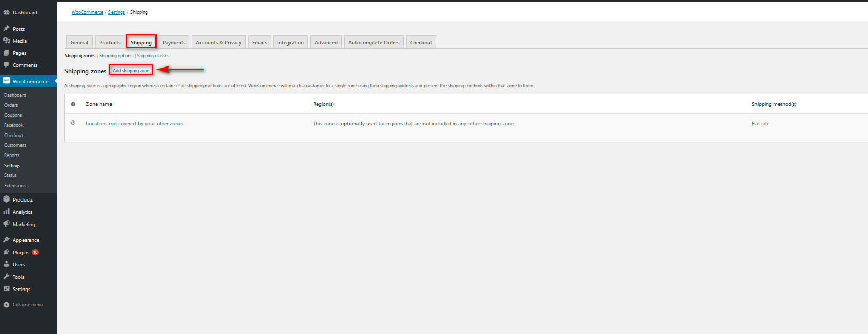Open the Accounts & Privacy tab
868x334 pixels.
(218, 42)
